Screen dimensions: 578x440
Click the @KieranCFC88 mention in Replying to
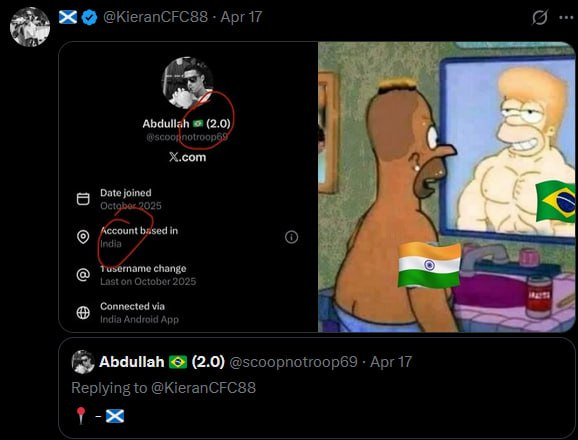click(x=203, y=388)
